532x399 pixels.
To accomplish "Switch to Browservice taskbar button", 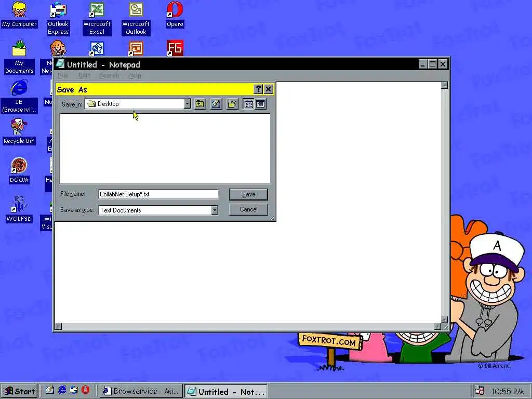I will pyautogui.click(x=141, y=391).
